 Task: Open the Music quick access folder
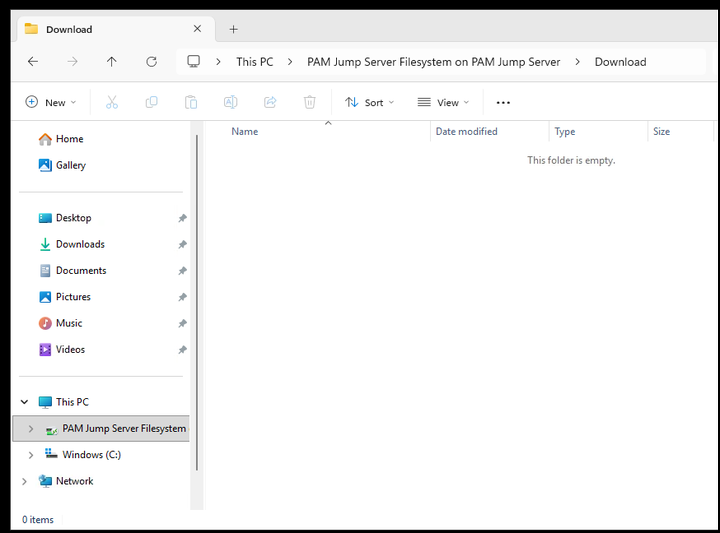60,323
